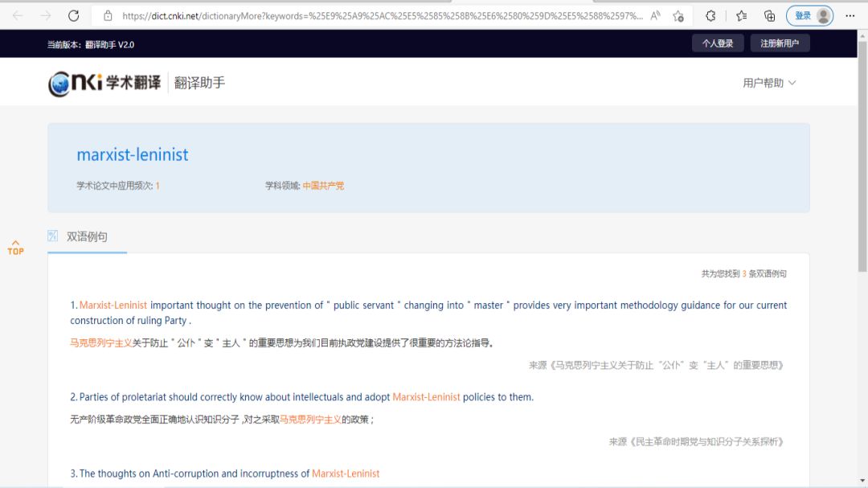The height and width of the screenshot is (488, 868).
Task: Click the browser Refresh icon
Action: tap(73, 15)
